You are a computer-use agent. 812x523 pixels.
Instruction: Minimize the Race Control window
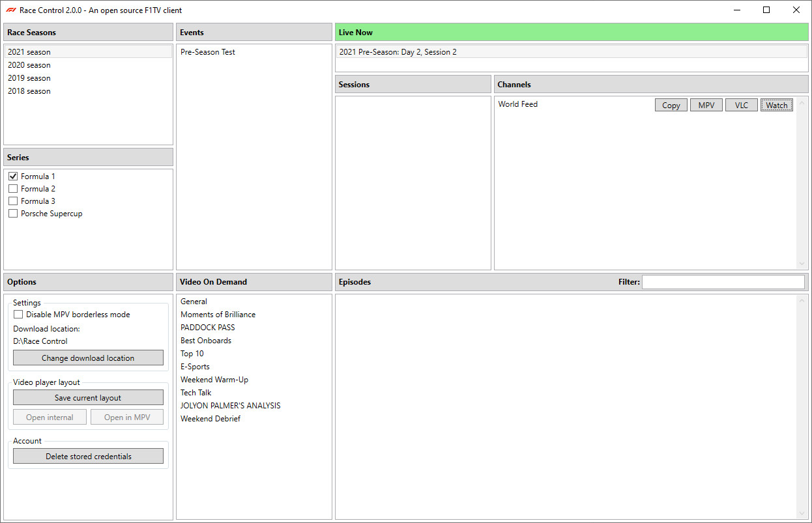tap(737, 10)
